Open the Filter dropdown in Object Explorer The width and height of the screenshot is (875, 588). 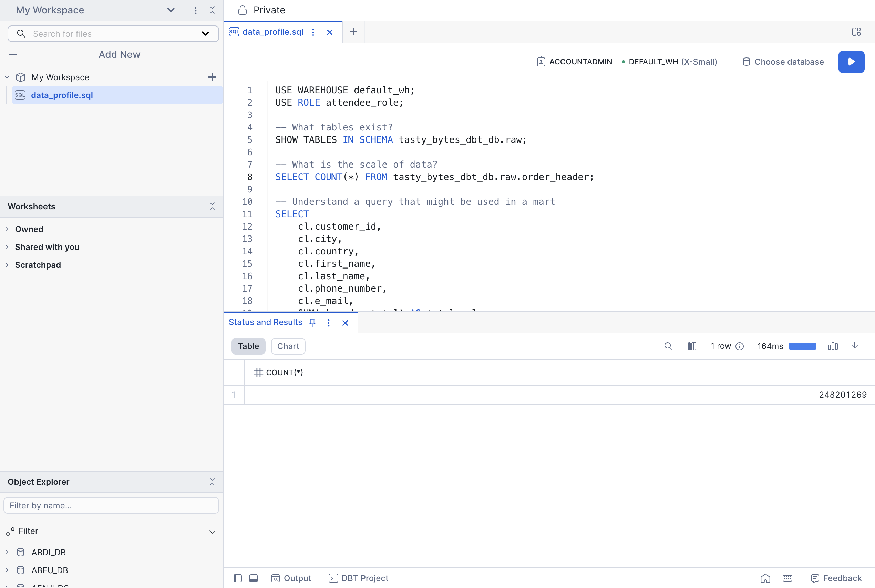click(x=212, y=532)
